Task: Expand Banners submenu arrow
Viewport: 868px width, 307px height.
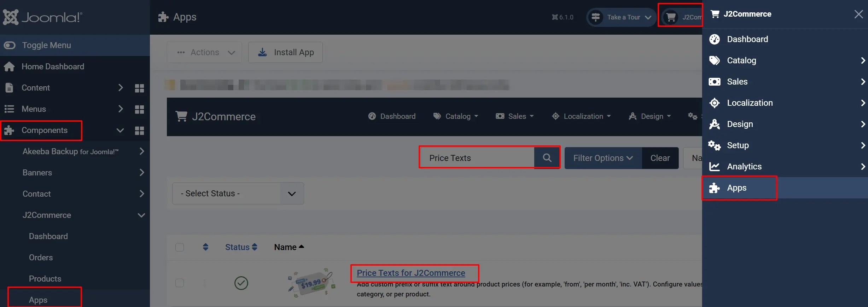Action: click(142, 173)
